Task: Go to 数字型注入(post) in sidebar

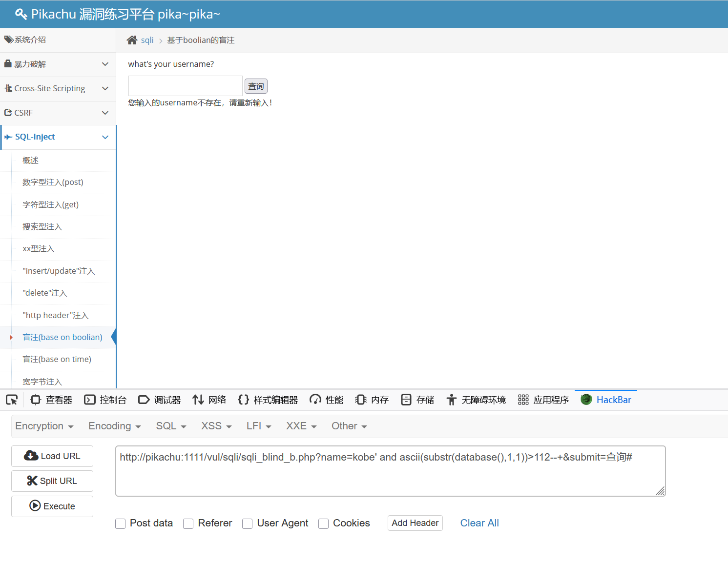Action: 53,182
